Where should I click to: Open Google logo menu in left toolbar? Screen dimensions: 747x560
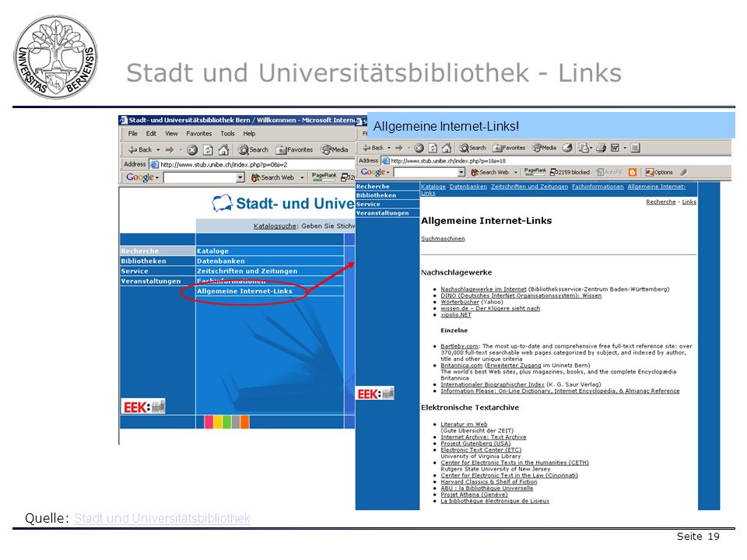coord(142,177)
